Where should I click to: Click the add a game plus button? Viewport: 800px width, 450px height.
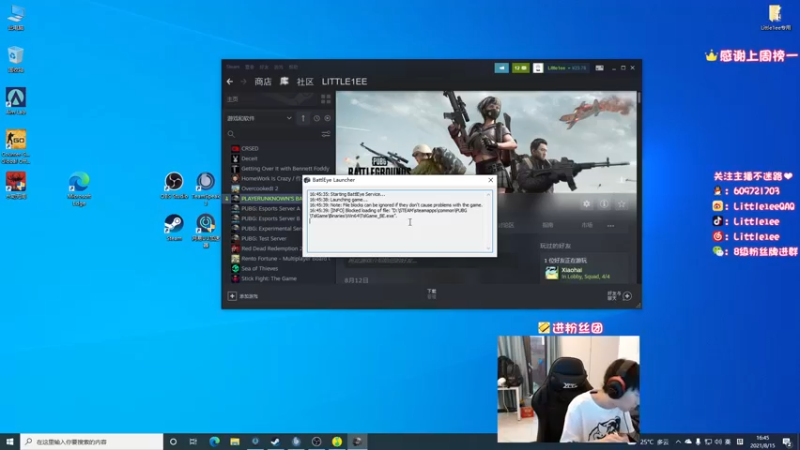(232, 296)
